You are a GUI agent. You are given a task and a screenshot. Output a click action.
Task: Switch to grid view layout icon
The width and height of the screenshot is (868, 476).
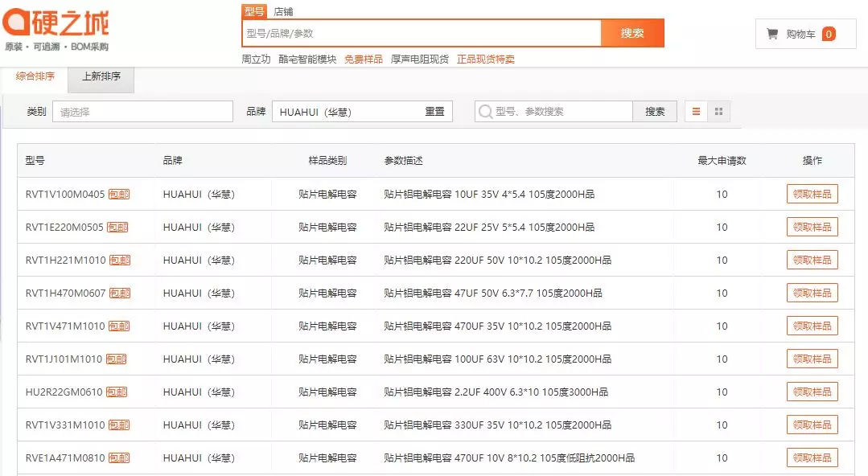[719, 112]
